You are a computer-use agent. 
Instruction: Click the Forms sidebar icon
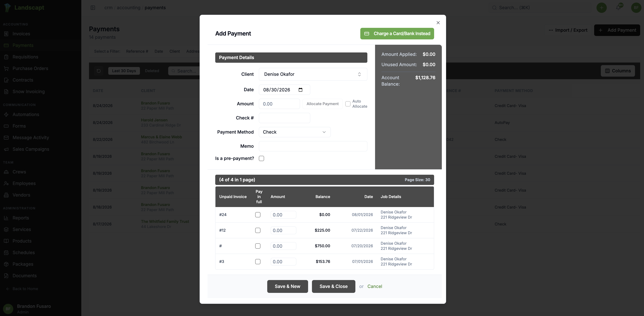[6, 126]
